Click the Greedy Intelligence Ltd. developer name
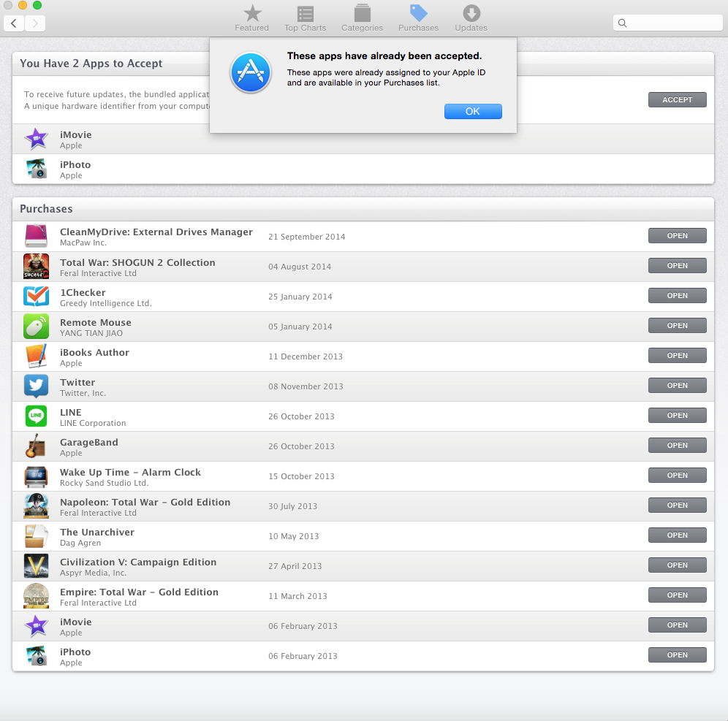Image resolution: width=728 pixels, height=721 pixels. click(x=105, y=303)
